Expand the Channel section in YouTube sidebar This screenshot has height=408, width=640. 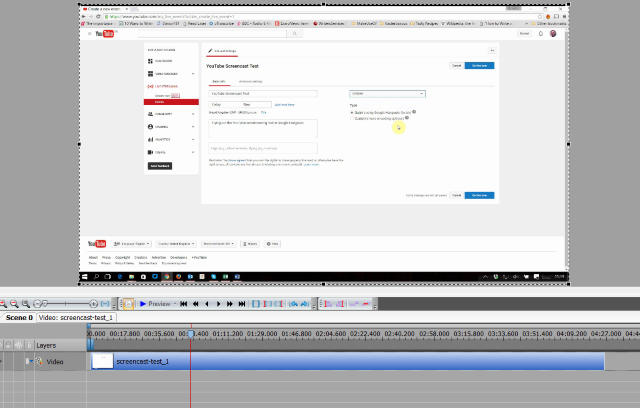(193, 127)
